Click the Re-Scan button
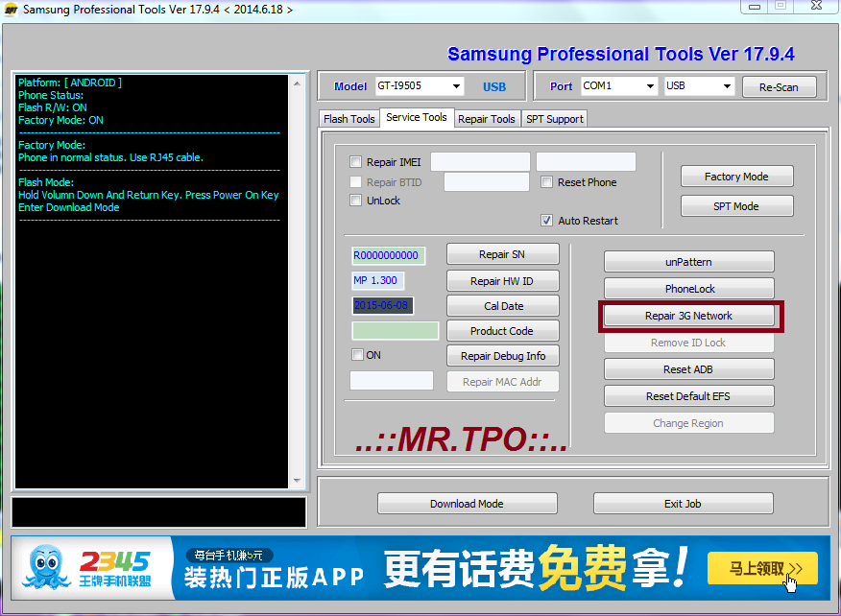The width and height of the screenshot is (841, 616). point(780,87)
